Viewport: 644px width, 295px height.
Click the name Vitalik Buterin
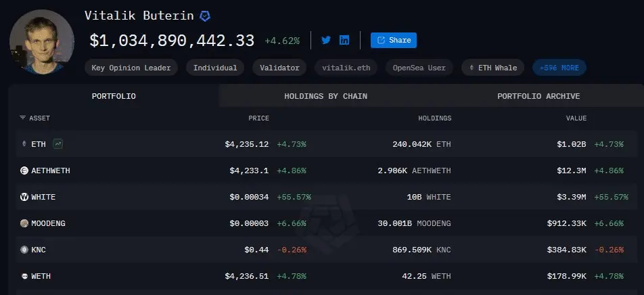point(139,16)
